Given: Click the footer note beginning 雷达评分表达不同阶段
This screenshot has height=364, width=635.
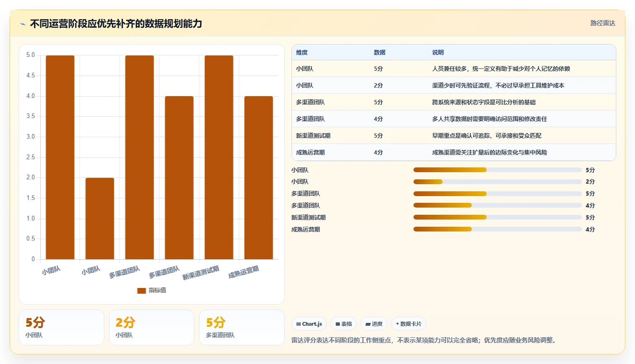Looking at the screenshot, I should [423, 341].
